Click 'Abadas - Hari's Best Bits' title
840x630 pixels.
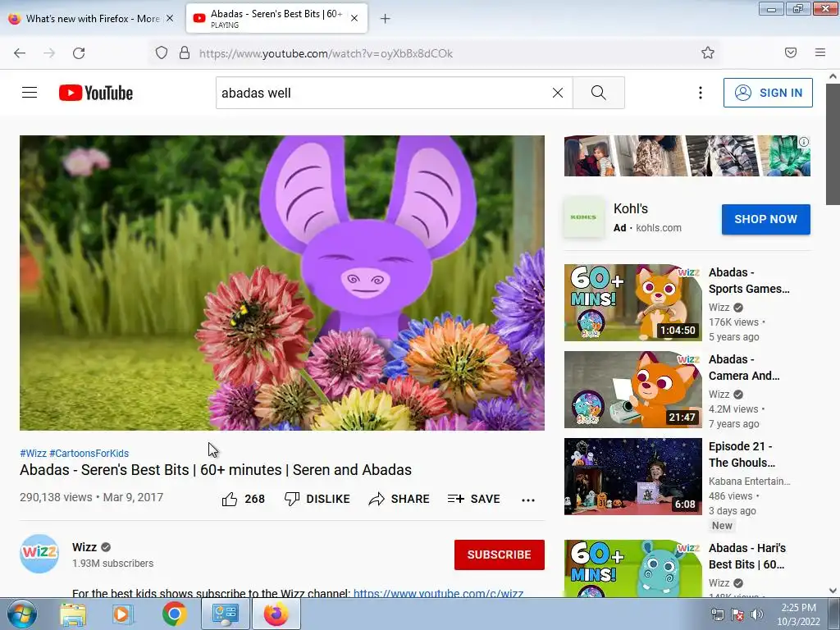click(x=747, y=556)
